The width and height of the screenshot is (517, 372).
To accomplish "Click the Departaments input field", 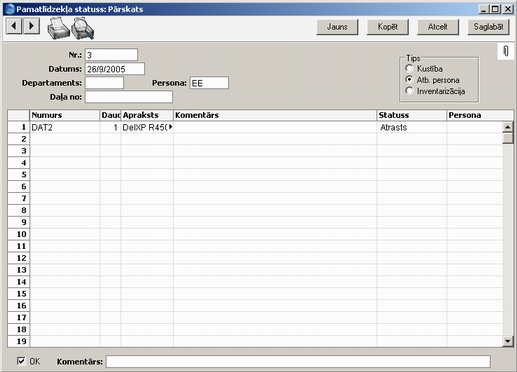I will [x=104, y=83].
